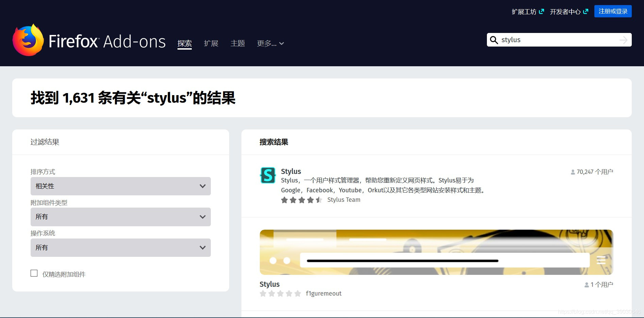This screenshot has height=318, width=644.
Task: Click the 1 个用户 count
Action: click(x=602, y=285)
